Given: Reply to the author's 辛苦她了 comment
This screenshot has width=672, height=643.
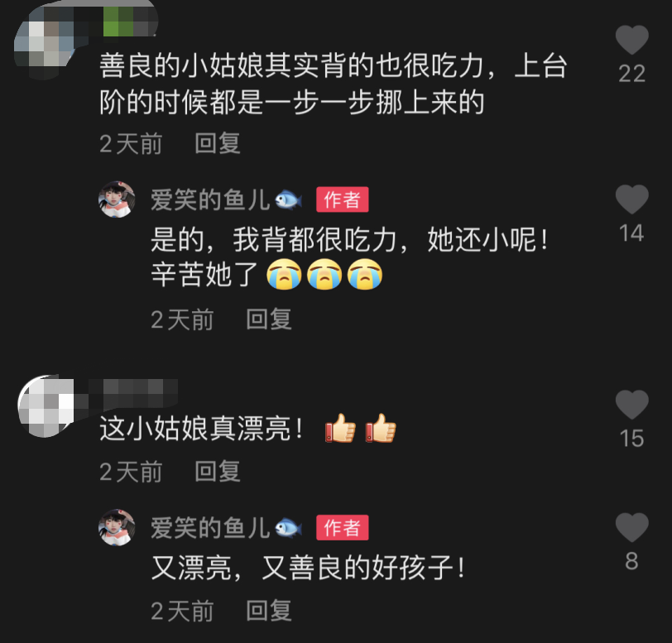Looking at the screenshot, I should [x=269, y=319].
